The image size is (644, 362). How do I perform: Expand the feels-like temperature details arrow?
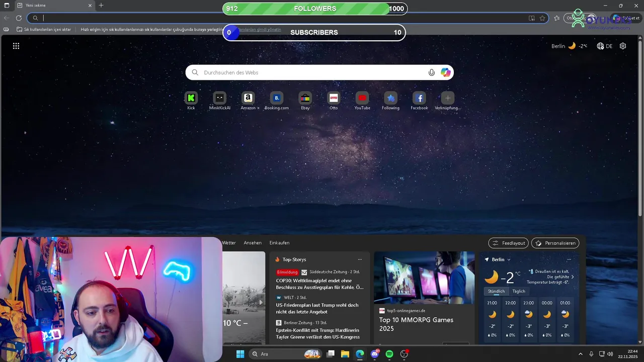coord(573,277)
